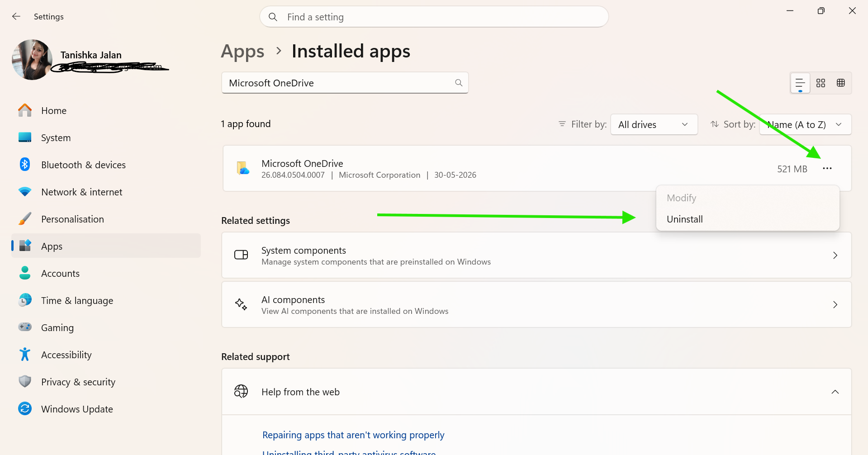Click the Privacy & security shield icon

[x=25, y=382]
